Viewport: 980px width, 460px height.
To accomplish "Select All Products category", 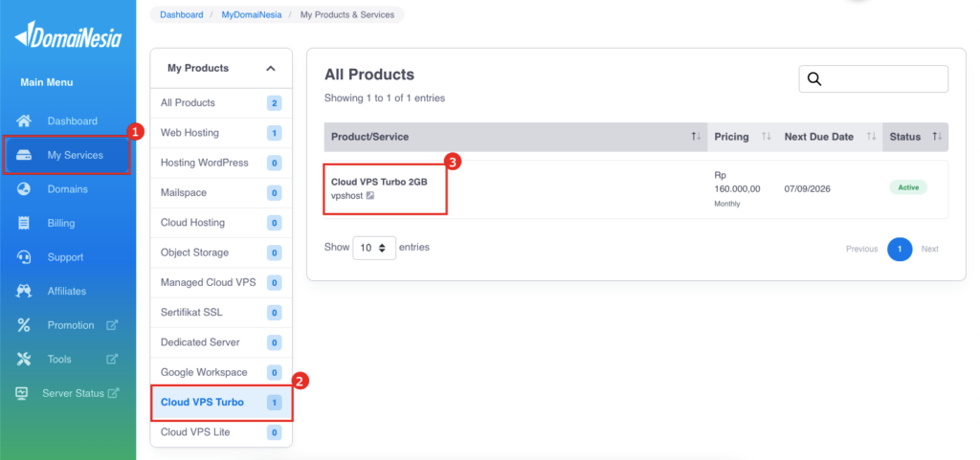I will tap(221, 103).
